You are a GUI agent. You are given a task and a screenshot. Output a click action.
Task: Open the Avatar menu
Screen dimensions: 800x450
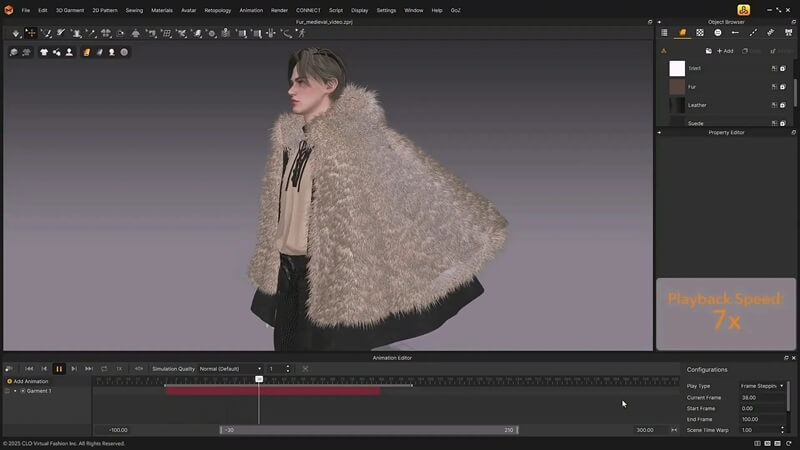[x=188, y=10]
